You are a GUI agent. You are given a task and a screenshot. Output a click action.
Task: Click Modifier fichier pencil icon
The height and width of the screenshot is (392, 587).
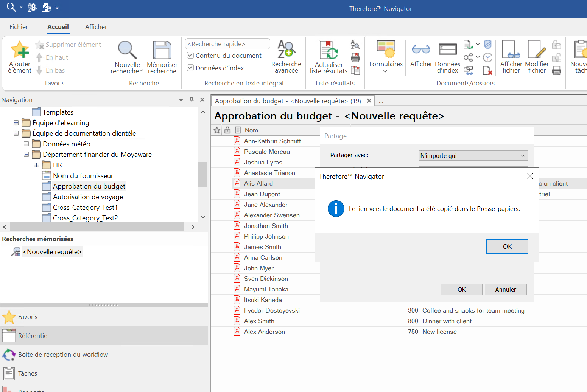point(537,50)
